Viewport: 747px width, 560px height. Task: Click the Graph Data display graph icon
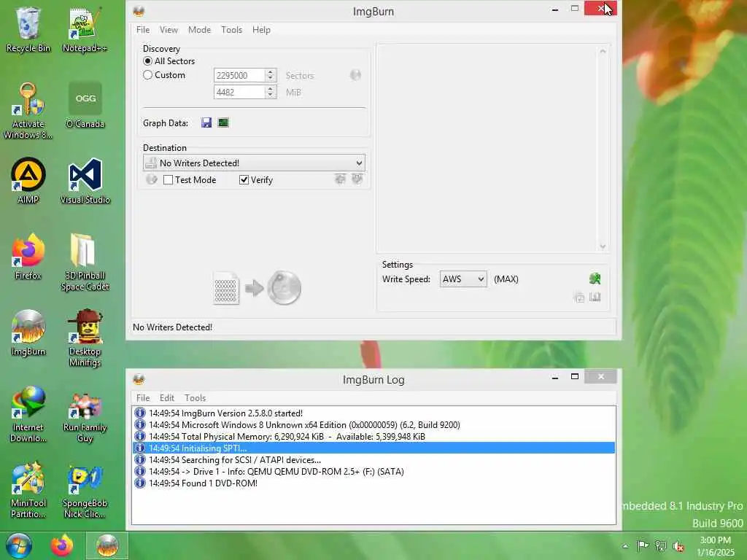tap(223, 122)
